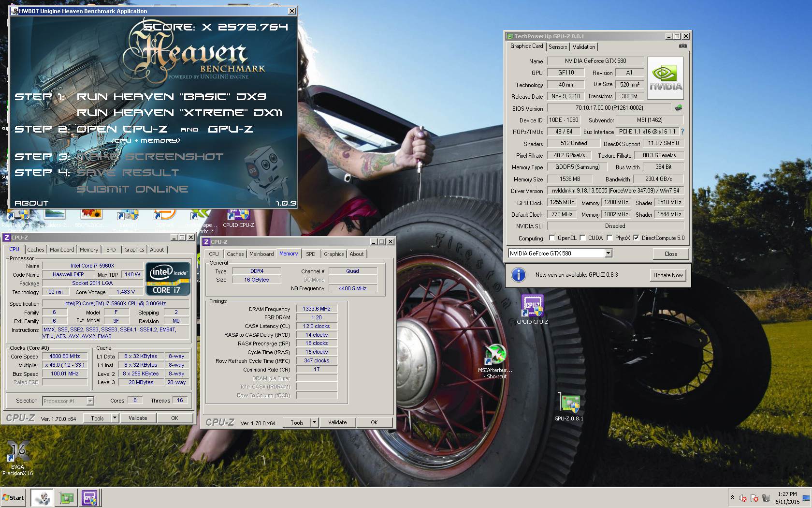812x508 pixels.
Task: Click the network tray icon
Action: pyautogui.click(x=766, y=498)
